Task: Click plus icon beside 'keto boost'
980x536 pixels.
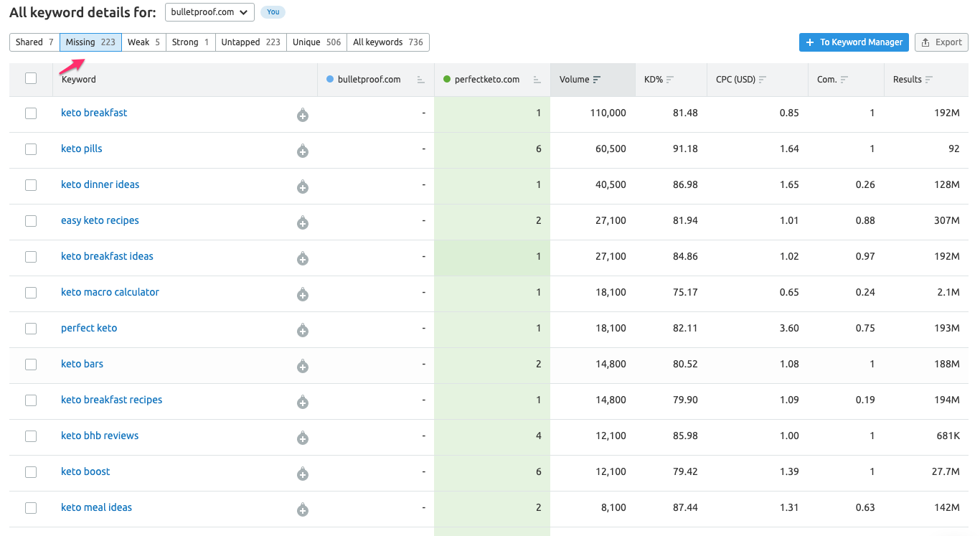Action: (x=303, y=474)
